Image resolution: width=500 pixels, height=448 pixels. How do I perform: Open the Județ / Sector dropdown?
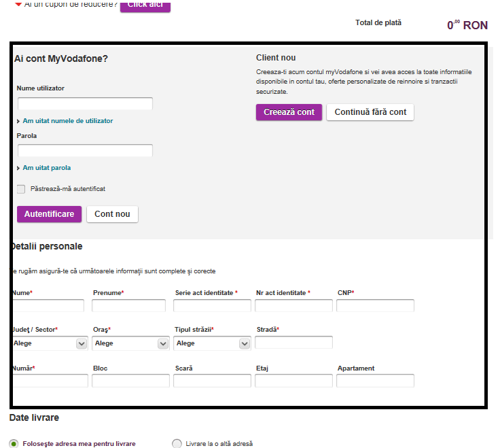click(x=49, y=343)
